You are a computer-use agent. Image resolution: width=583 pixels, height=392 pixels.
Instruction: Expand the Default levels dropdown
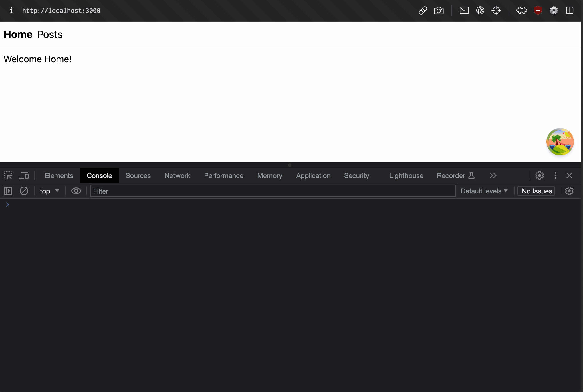(x=484, y=191)
